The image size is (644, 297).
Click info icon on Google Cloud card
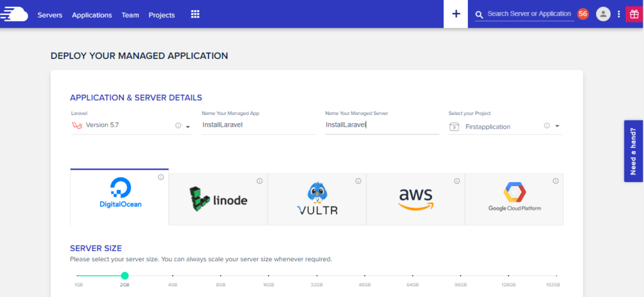[556, 181]
